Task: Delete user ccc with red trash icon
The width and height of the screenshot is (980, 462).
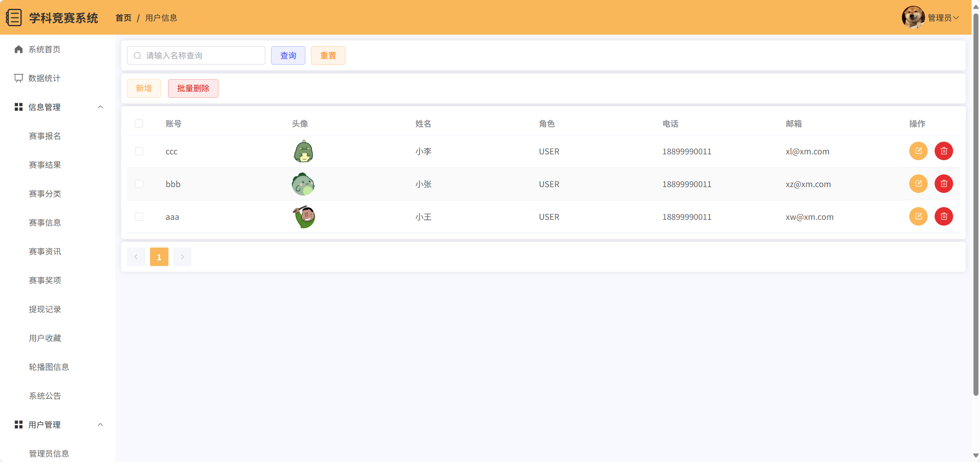Action: pyautogui.click(x=943, y=151)
